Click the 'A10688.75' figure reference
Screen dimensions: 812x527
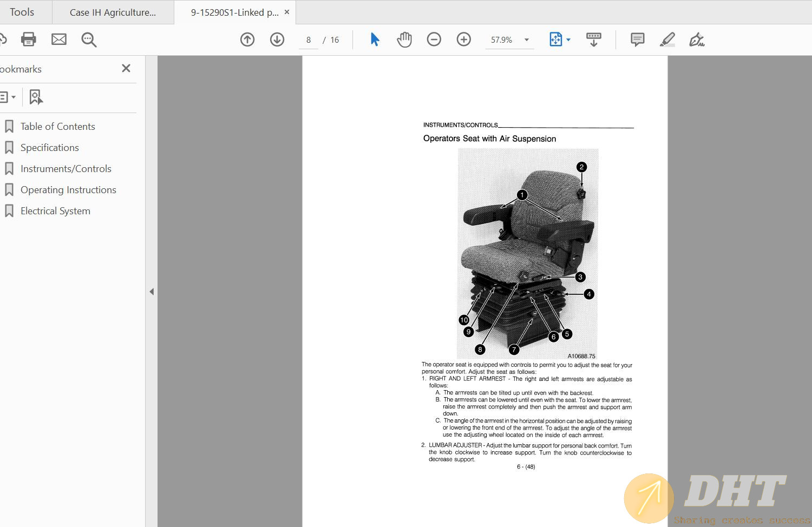coord(581,356)
